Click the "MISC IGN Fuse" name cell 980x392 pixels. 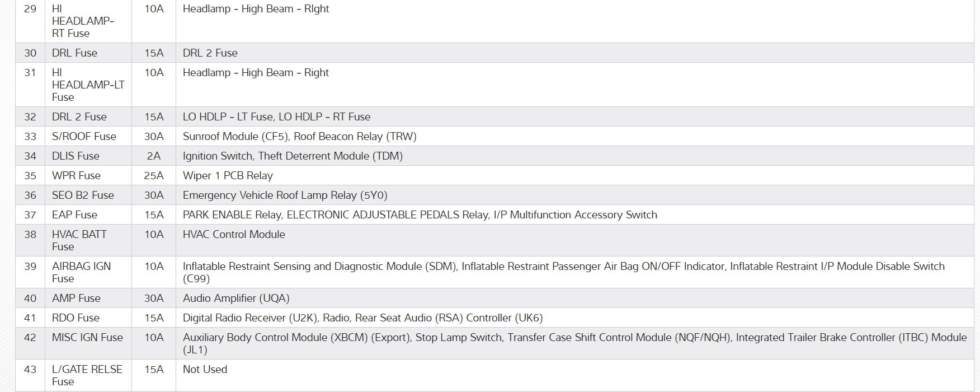87,338
